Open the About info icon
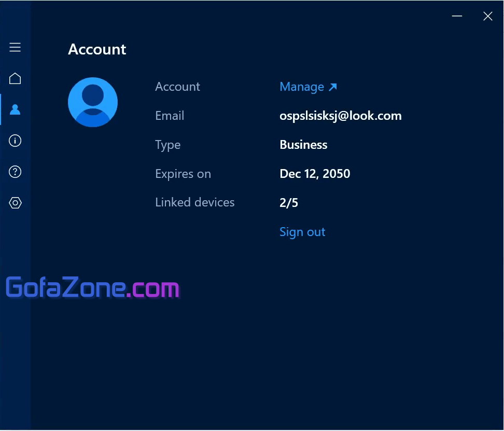This screenshot has width=504, height=431. click(x=15, y=141)
